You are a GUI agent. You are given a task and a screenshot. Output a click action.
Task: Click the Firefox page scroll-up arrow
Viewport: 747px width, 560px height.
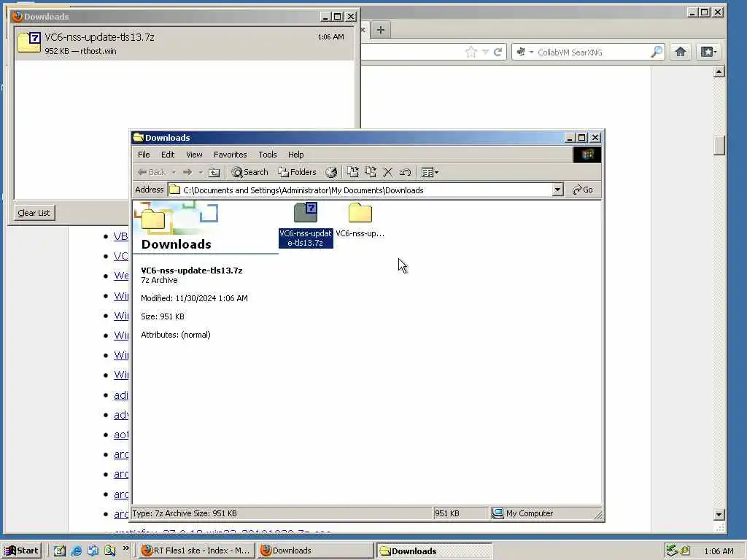[x=719, y=72]
